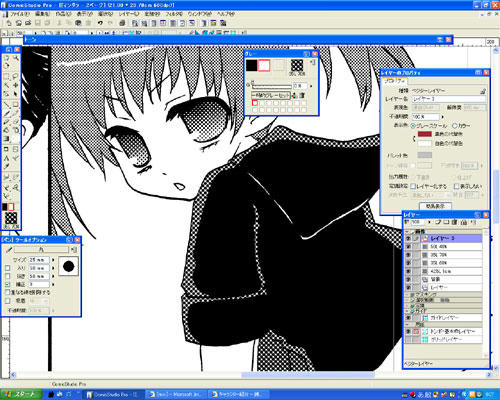Switch to the Microsoft taskbar window button
The image size is (500, 400).
[177, 395]
